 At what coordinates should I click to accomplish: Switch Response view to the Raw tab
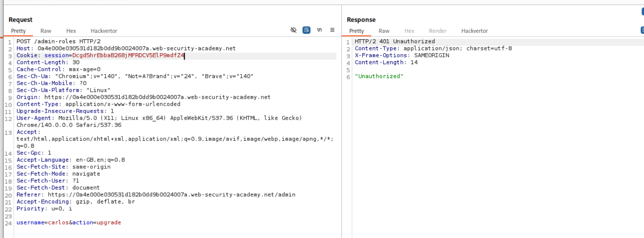(384, 31)
